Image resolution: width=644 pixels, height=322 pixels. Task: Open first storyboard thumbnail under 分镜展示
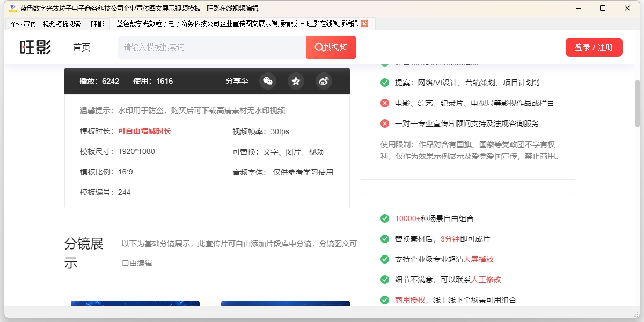[x=135, y=303]
